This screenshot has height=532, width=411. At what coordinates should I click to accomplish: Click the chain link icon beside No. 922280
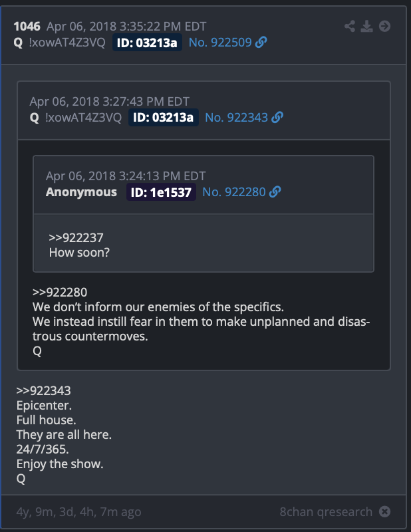click(x=275, y=192)
